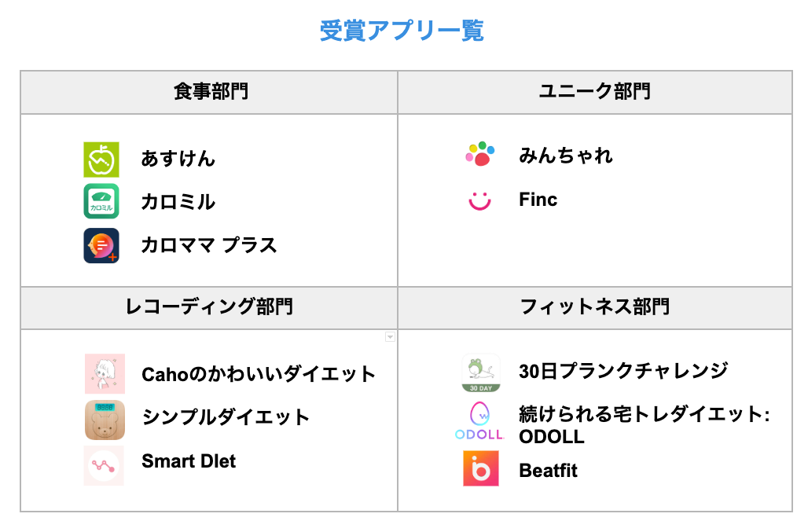Select the レコーディング部門 header cell

coord(209,307)
